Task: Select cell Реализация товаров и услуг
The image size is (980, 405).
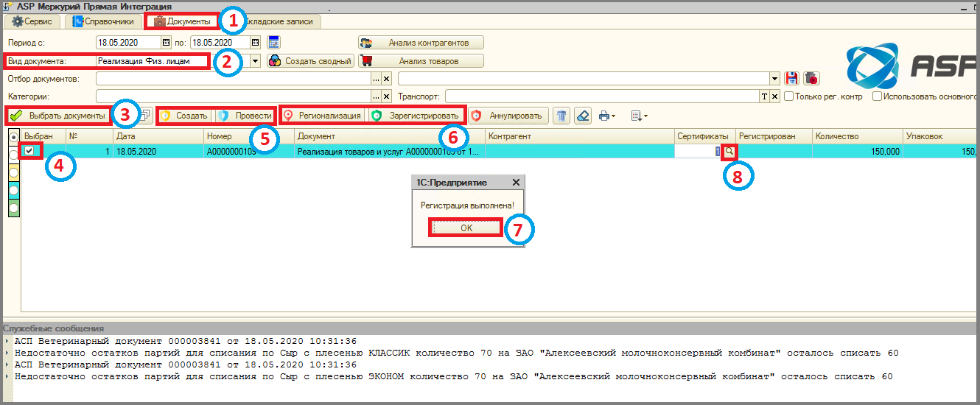Action: coord(390,151)
